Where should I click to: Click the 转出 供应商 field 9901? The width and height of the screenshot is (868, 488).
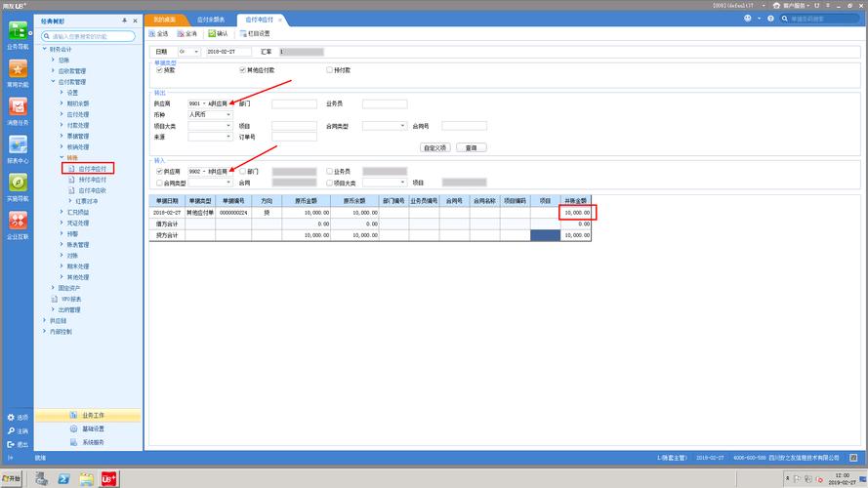pyautogui.click(x=208, y=103)
